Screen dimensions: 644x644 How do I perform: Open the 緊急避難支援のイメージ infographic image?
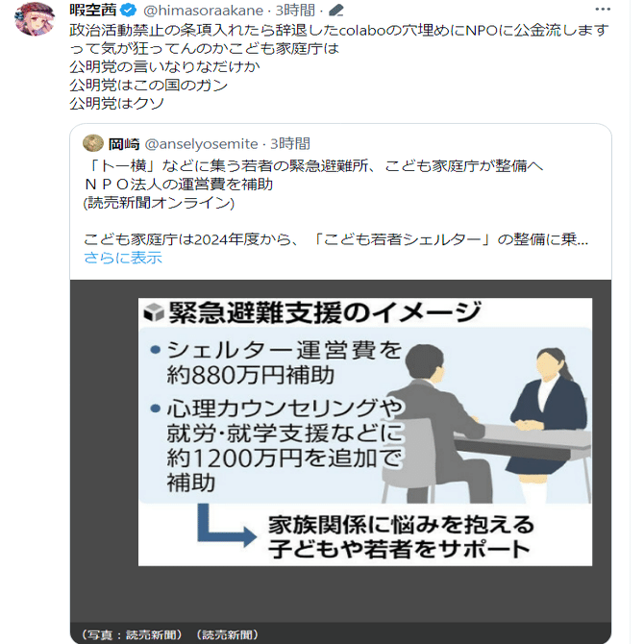point(365,432)
